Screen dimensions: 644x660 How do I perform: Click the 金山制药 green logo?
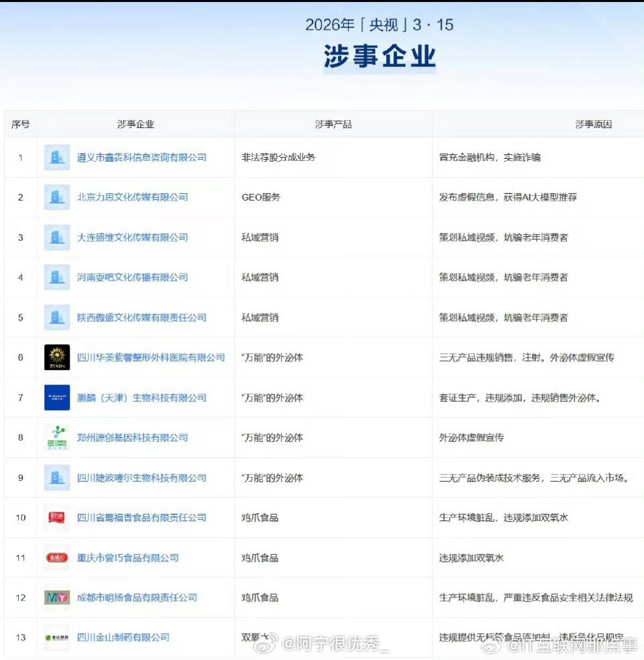(x=56, y=637)
